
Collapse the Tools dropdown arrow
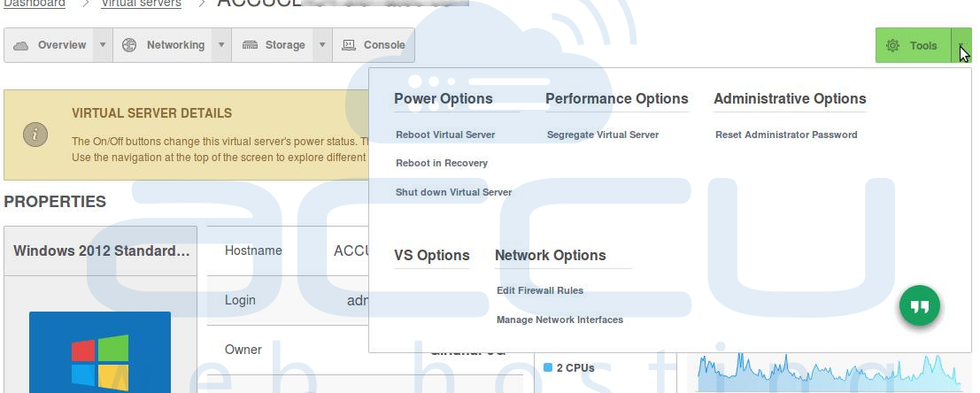pos(961,46)
